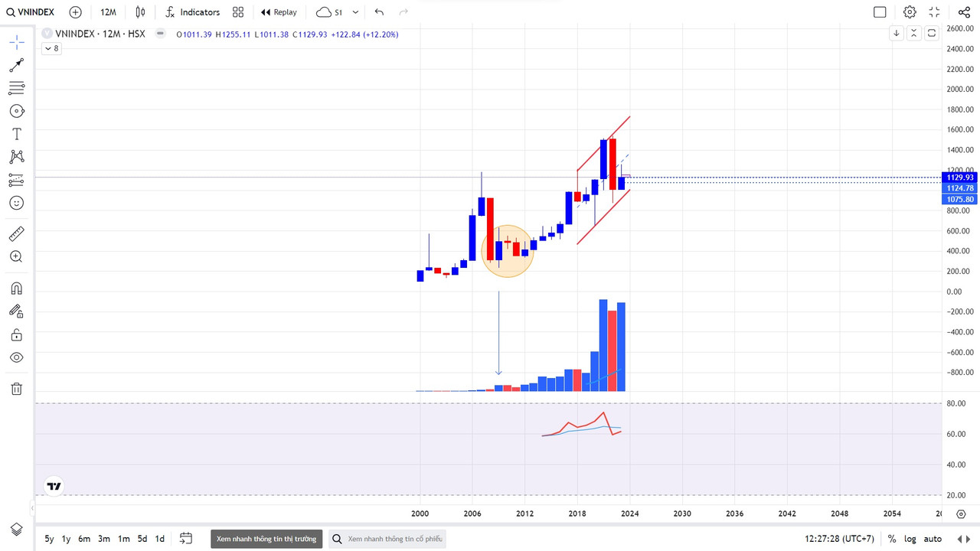Undo the last chart action

click(x=379, y=12)
